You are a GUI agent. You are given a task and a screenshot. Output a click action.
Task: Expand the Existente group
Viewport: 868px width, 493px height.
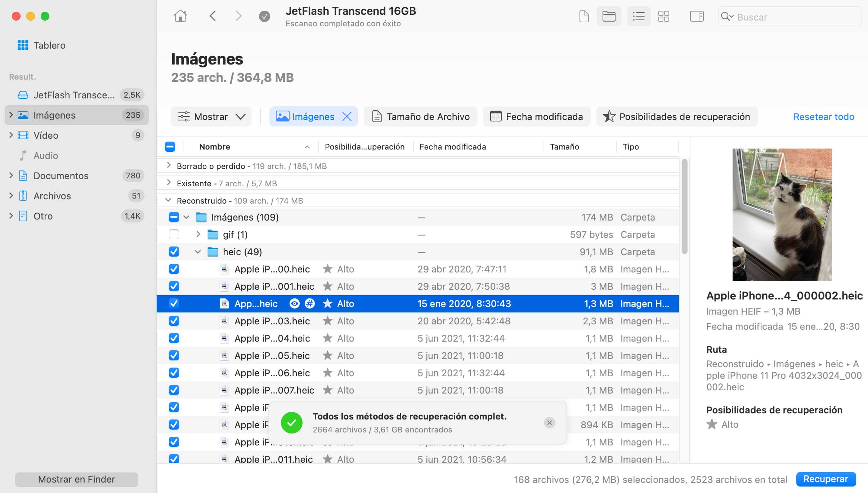tap(168, 183)
